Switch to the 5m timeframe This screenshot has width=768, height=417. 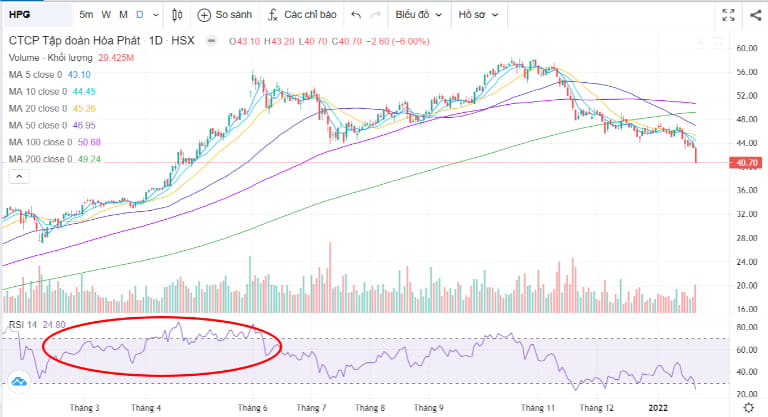(x=87, y=15)
